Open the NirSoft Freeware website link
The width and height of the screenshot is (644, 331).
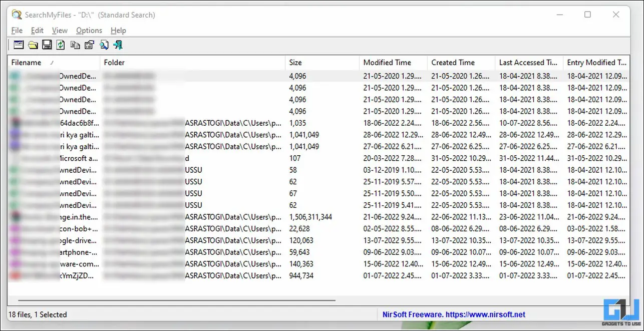coord(454,314)
